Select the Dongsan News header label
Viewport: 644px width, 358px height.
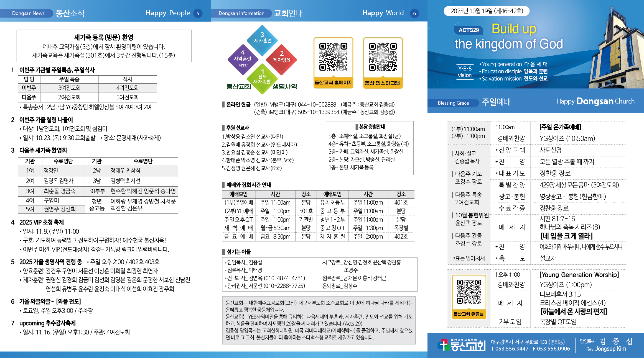(x=28, y=13)
